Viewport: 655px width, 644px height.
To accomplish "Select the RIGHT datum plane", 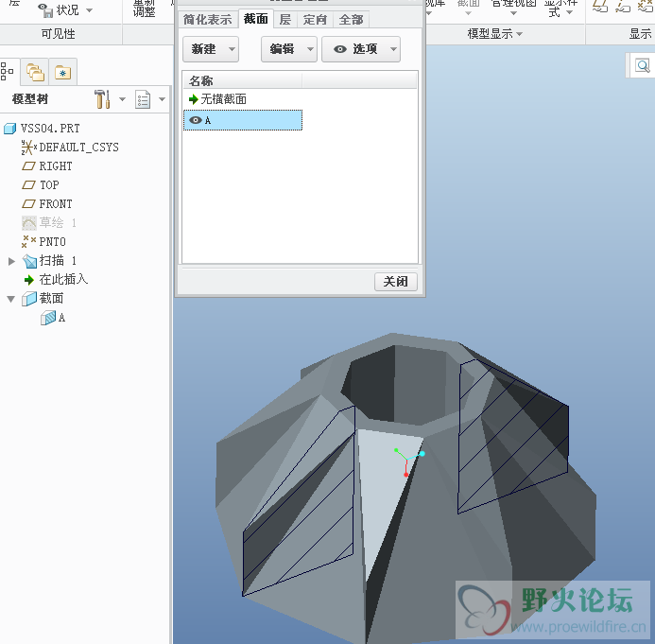I will coord(56,166).
